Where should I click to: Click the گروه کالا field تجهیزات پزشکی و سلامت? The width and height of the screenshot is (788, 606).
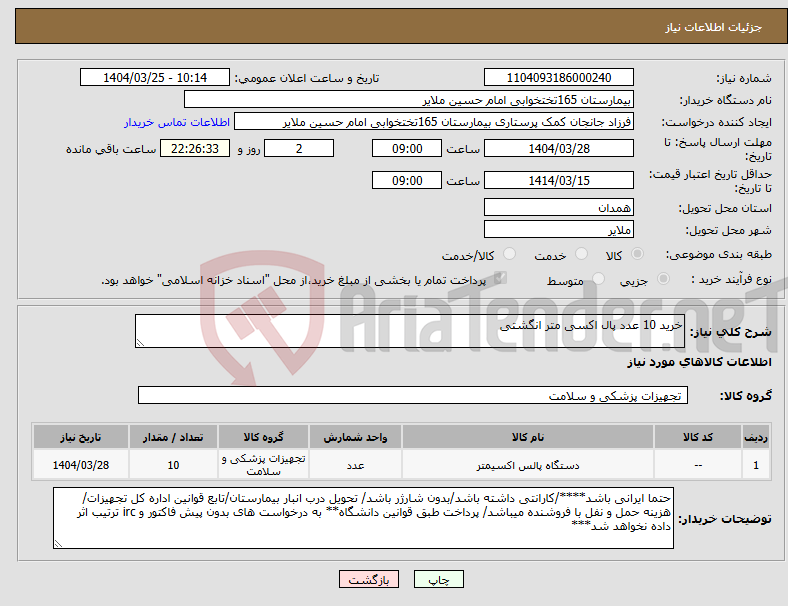413,395
